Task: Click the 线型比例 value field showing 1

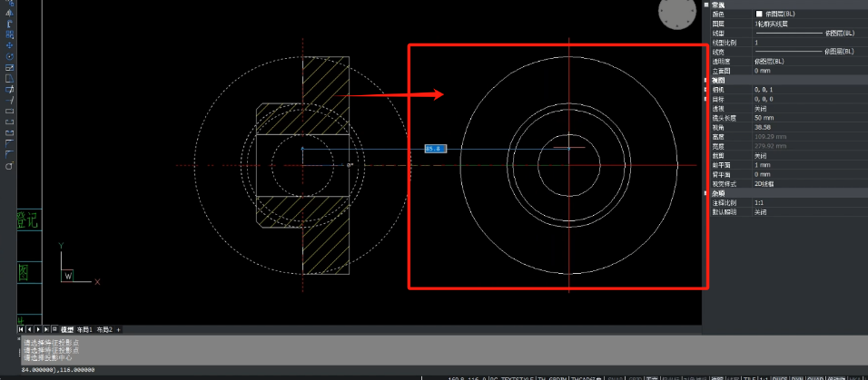Action: tap(810, 42)
